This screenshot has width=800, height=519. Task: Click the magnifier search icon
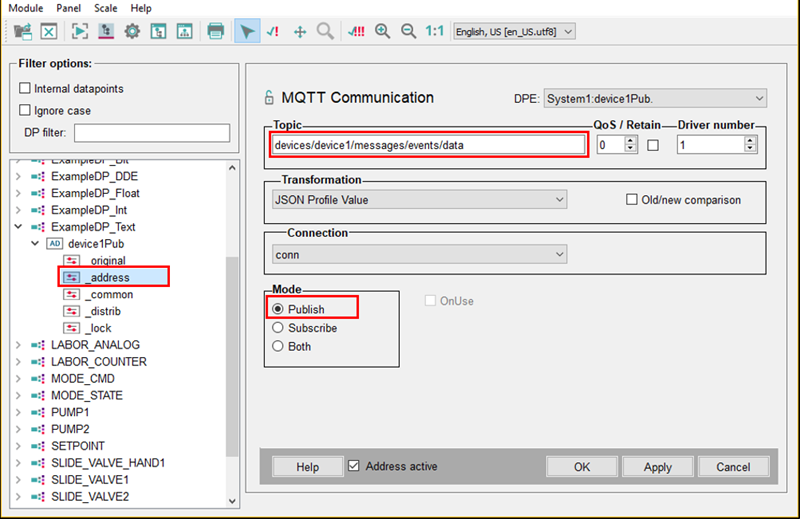(x=325, y=32)
